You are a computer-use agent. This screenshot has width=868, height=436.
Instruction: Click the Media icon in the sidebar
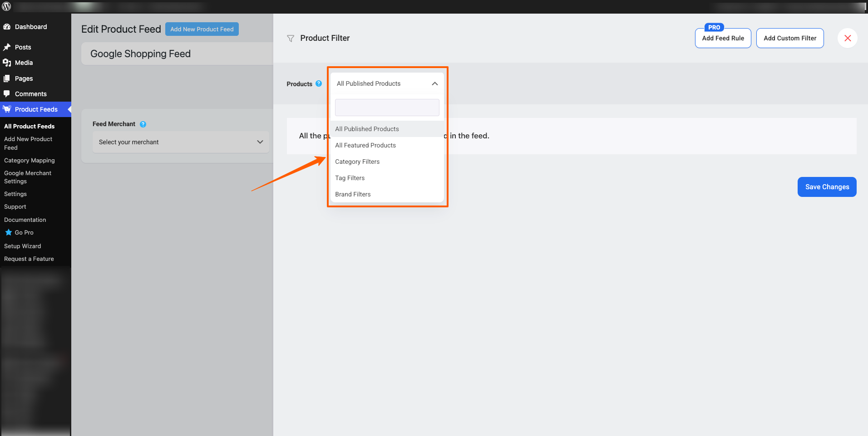click(x=7, y=63)
